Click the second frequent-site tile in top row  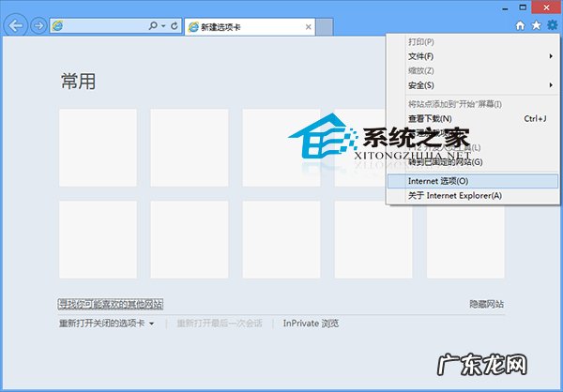tap(190, 148)
